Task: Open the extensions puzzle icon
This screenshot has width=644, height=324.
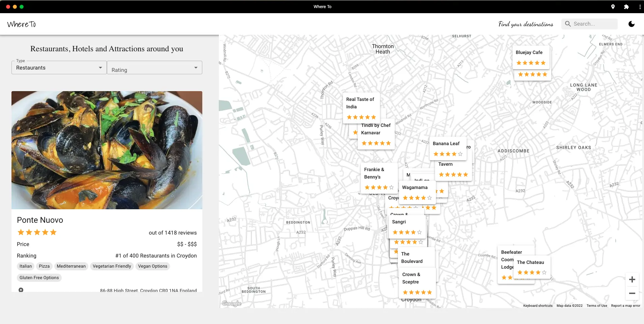Action: pos(626,7)
